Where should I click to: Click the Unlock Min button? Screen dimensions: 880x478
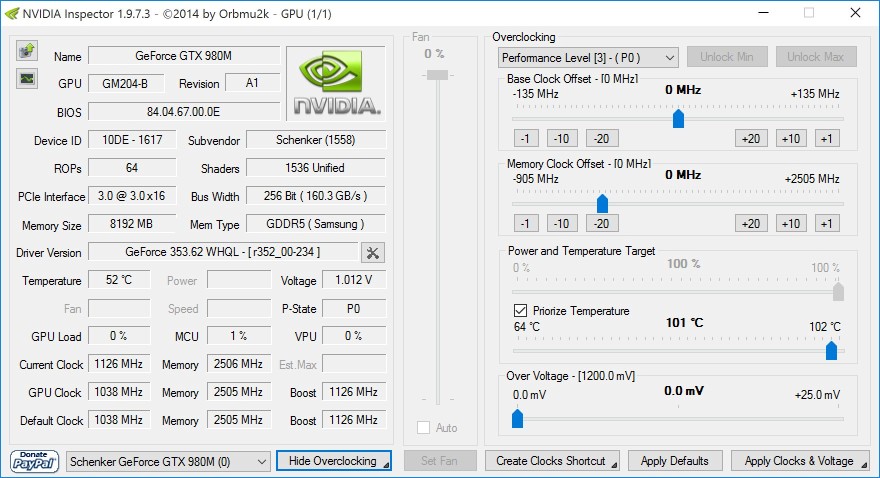pyautogui.click(x=727, y=57)
